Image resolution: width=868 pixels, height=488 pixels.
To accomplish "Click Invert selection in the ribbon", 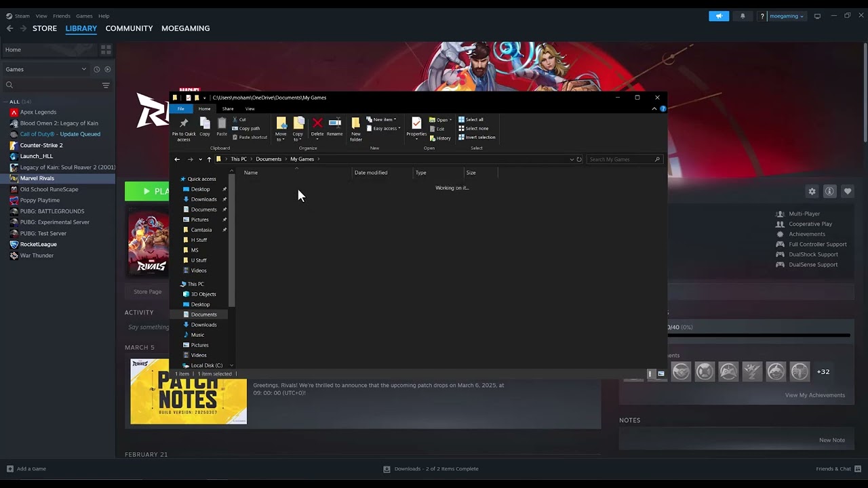I will click(x=477, y=137).
